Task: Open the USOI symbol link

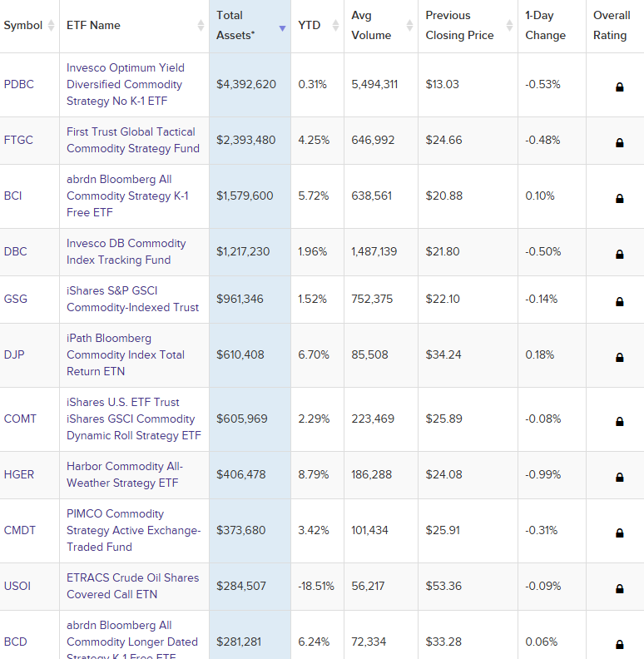Action: click(x=17, y=586)
